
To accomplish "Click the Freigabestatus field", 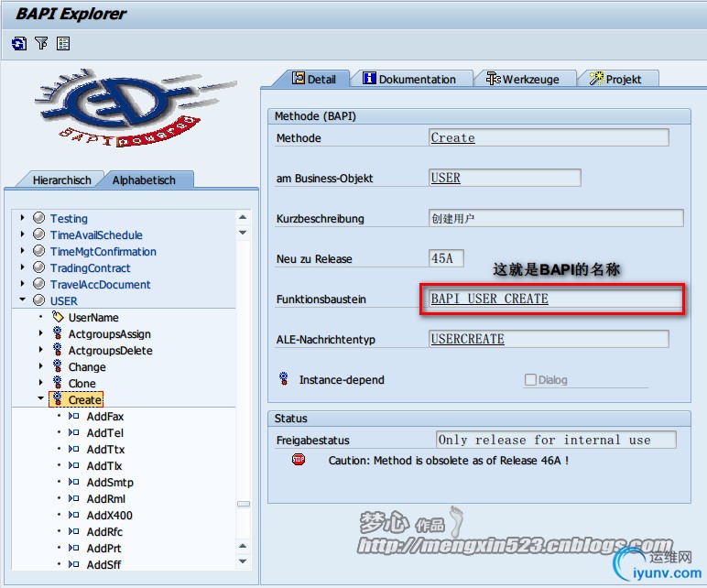I will [x=556, y=440].
